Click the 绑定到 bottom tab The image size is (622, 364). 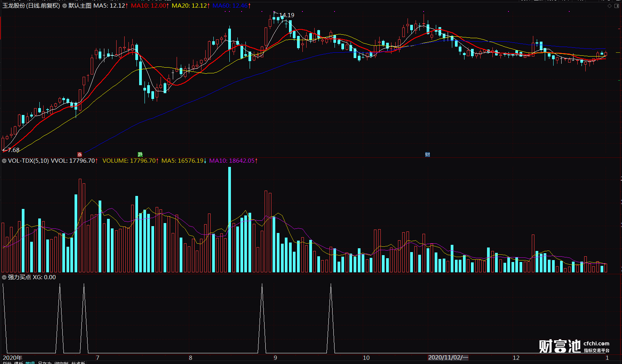point(61,363)
